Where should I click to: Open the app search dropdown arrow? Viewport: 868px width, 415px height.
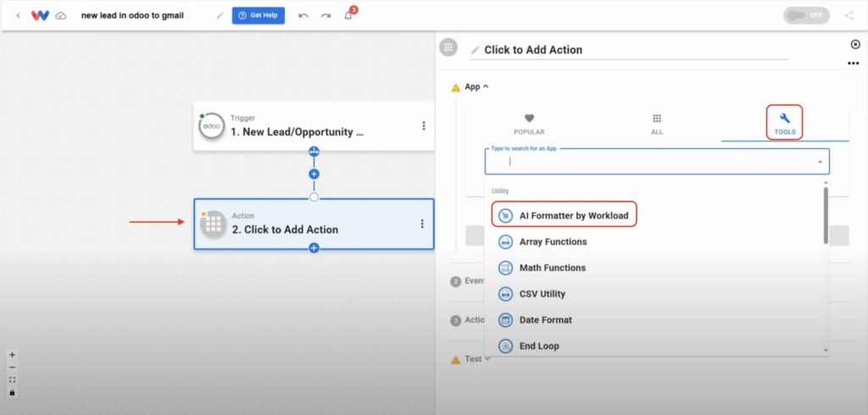click(820, 162)
